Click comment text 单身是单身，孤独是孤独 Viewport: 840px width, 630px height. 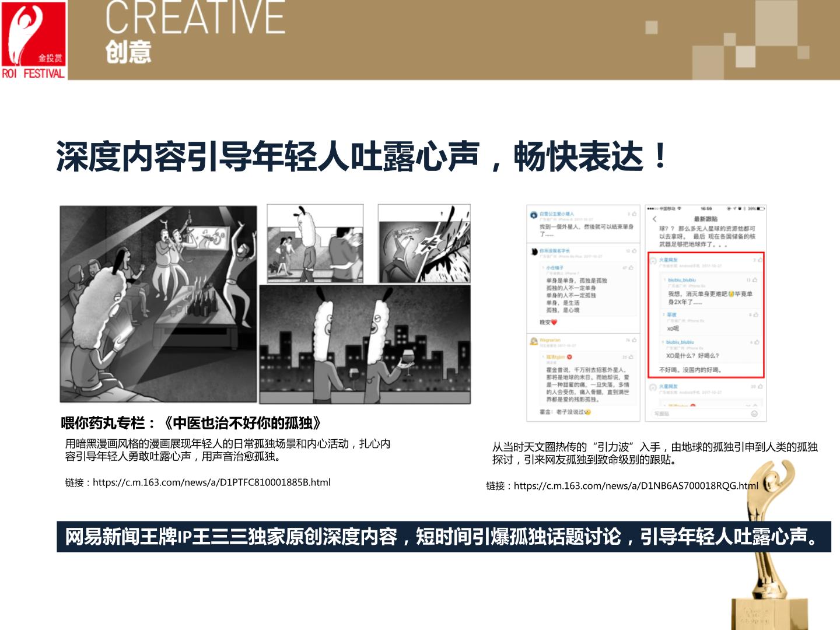coord(577,281)
